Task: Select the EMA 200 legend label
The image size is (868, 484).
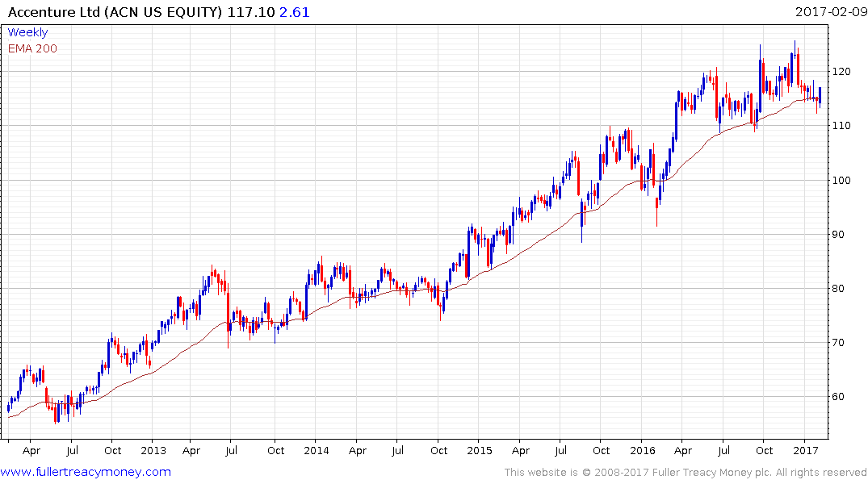Action: pos(32,48)
